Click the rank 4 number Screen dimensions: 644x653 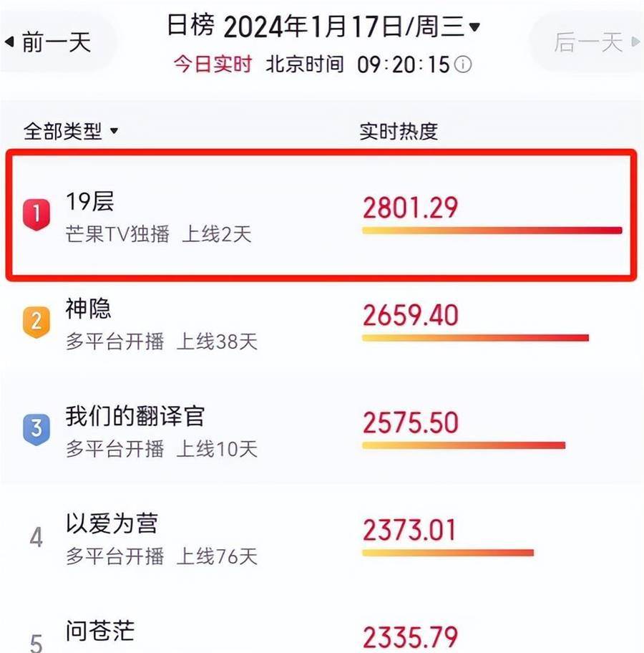(x=36, y=537)
